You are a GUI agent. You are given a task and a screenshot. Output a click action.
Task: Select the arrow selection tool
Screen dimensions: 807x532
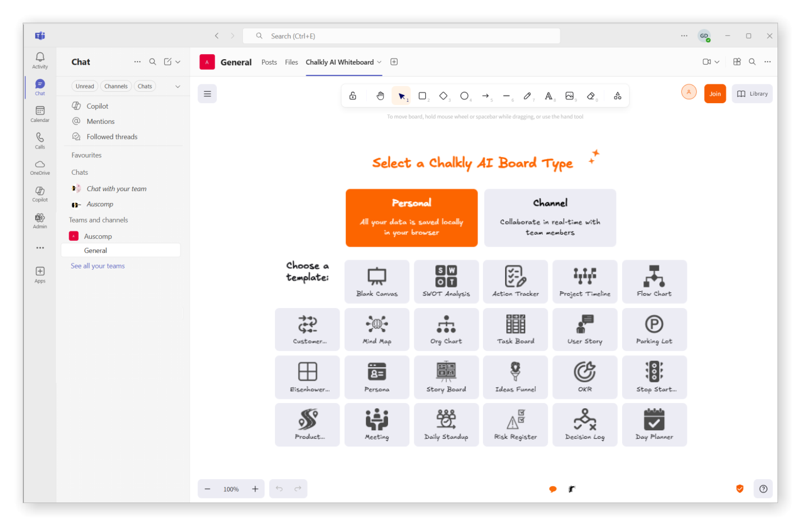pos(401,96)
